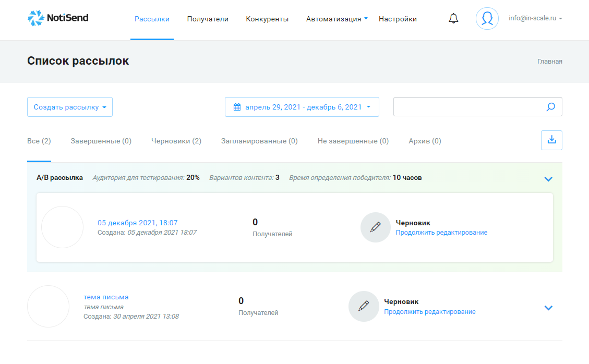Expand the тема письма row chevron
The image size is (589, 364).
click(548, 308)
